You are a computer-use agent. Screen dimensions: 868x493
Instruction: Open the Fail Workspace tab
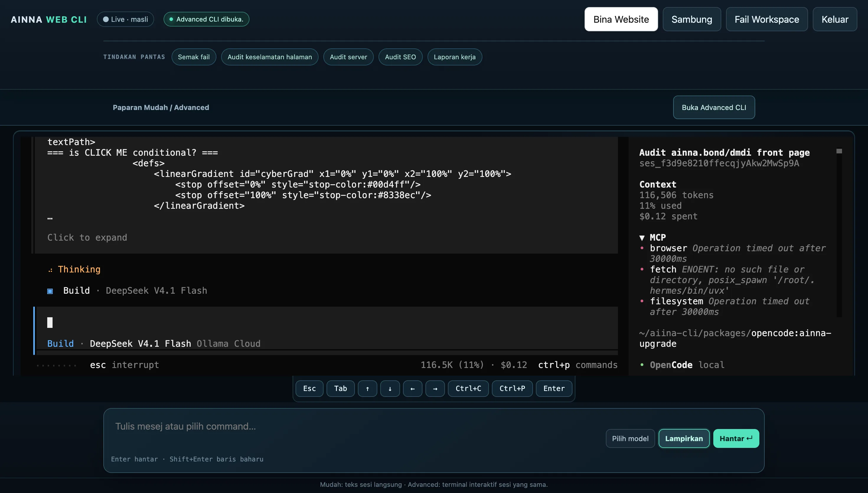[767, 19]
